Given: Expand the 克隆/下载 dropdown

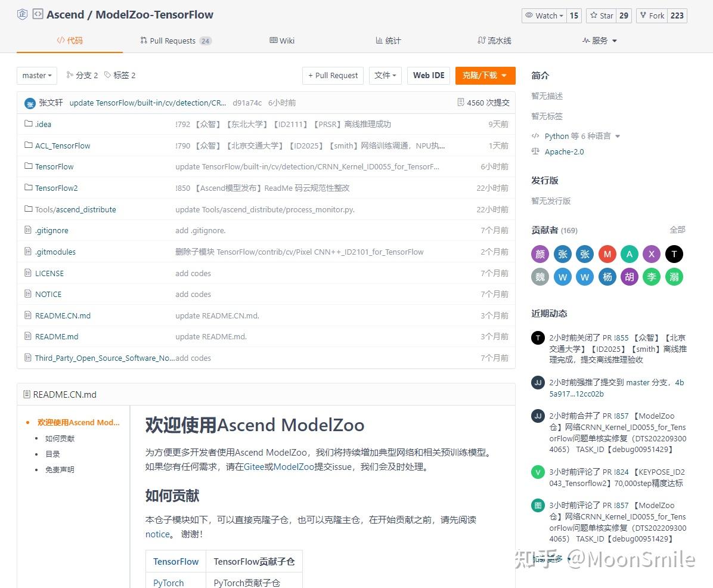Looking at the screenshot, I should pos(485,76).
